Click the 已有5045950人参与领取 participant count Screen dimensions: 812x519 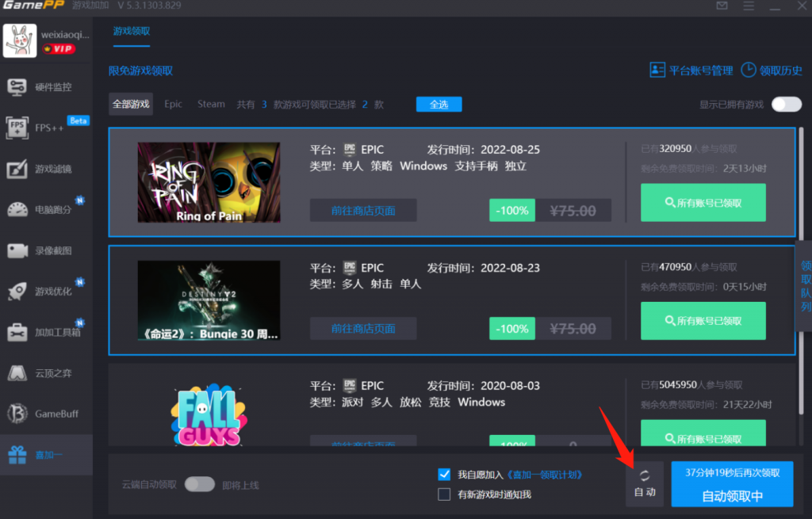click(x=691, y=385)
